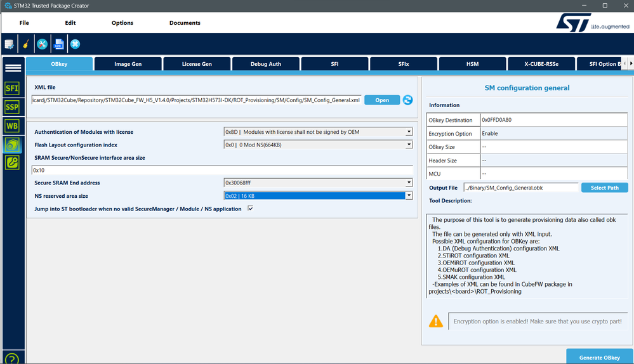The height and width of the screenshot is (364, 634).
Task: Open the SSP sidebar section
Action: (x=12, y=107)
